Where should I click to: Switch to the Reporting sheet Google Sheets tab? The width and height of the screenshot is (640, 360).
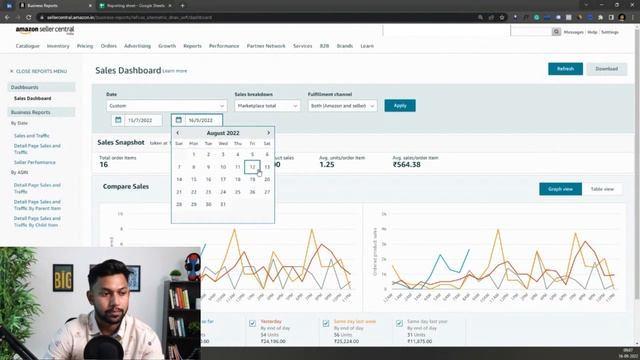click(135, 6)
